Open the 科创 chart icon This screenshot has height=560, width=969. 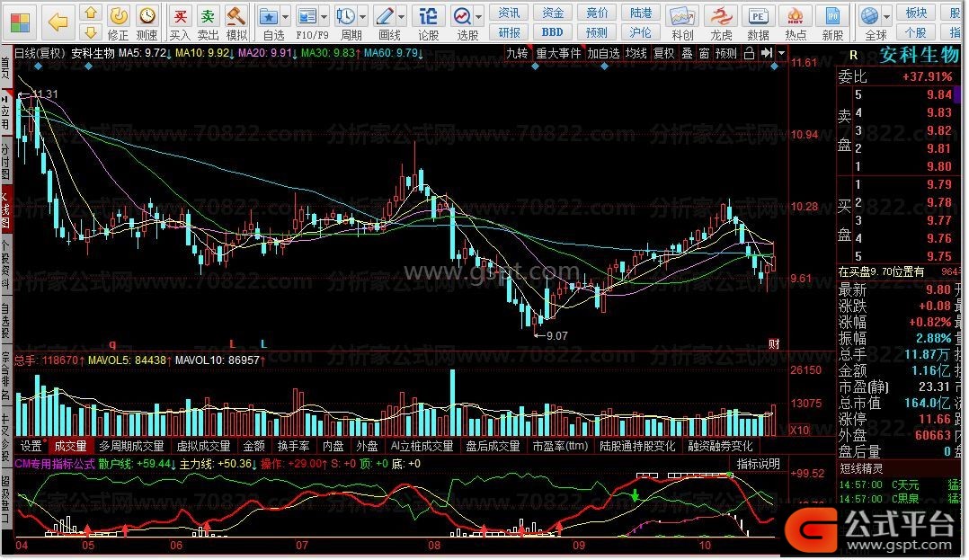(x=682, y=17)
